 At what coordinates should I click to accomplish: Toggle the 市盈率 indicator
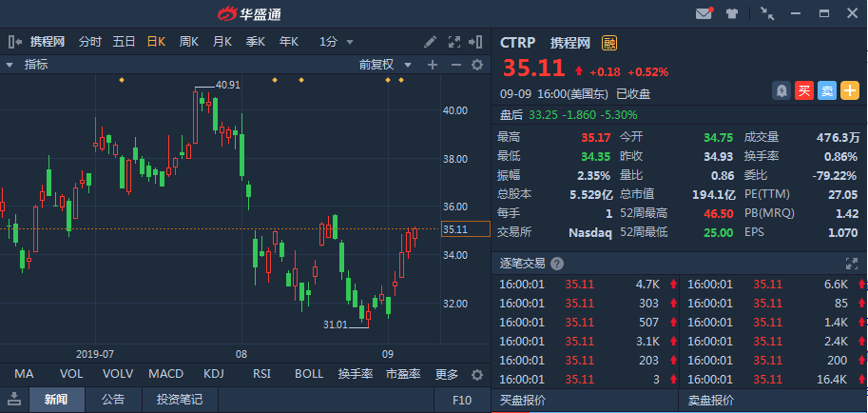pos(403,374)
